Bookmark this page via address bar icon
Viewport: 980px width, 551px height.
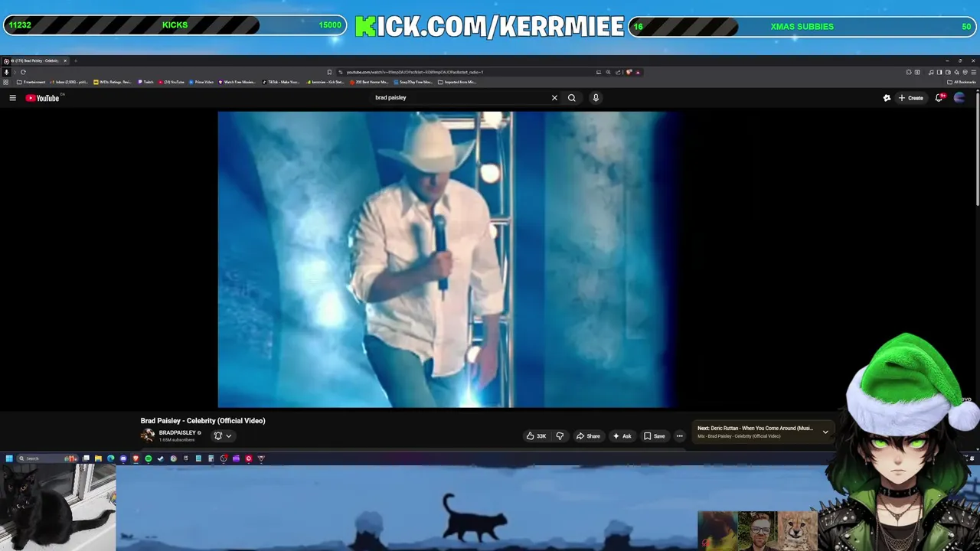(x=329, y=72)
